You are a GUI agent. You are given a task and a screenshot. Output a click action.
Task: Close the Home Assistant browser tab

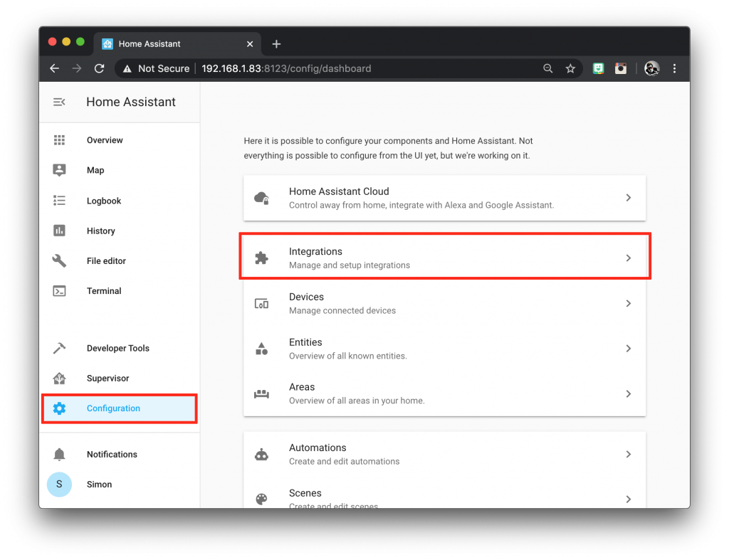[250, 43]
